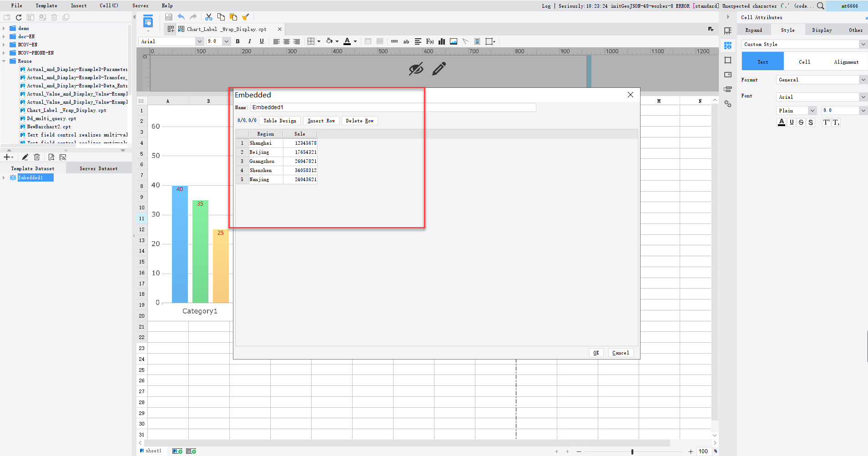Viewport: 868px width, 456px height.
Task: Expand the NCOV-EN folder
Action: [4, 45]
